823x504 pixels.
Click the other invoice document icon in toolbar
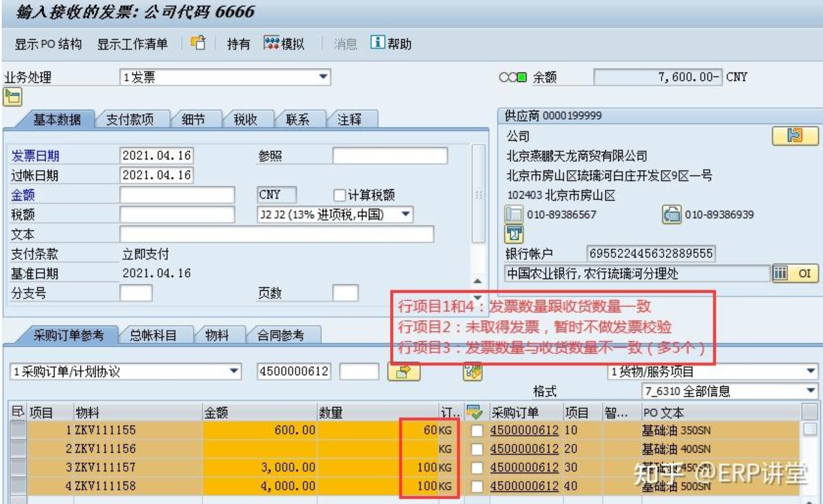tap(198, 43)
